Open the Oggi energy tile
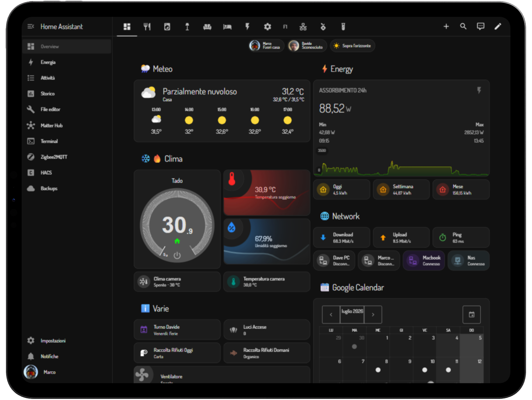Screen dimensions: 532x400 click(342, 189)
